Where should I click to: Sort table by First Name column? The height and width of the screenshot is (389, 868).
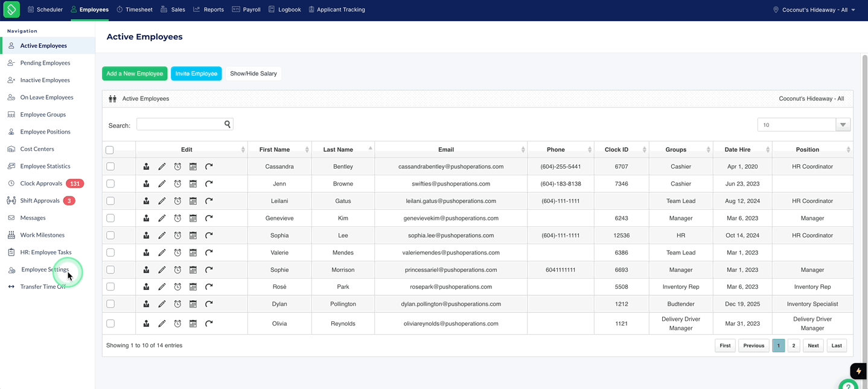279,149
